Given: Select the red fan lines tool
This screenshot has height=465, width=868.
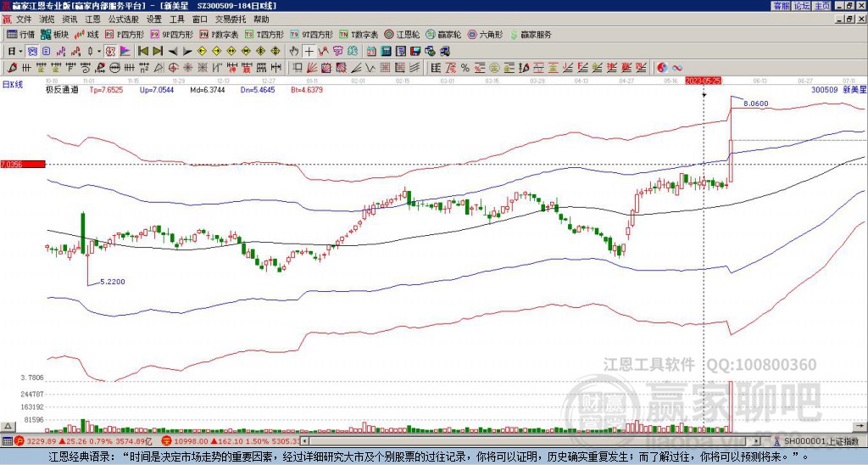Looking at the screenshot, I should coord(311,68).
